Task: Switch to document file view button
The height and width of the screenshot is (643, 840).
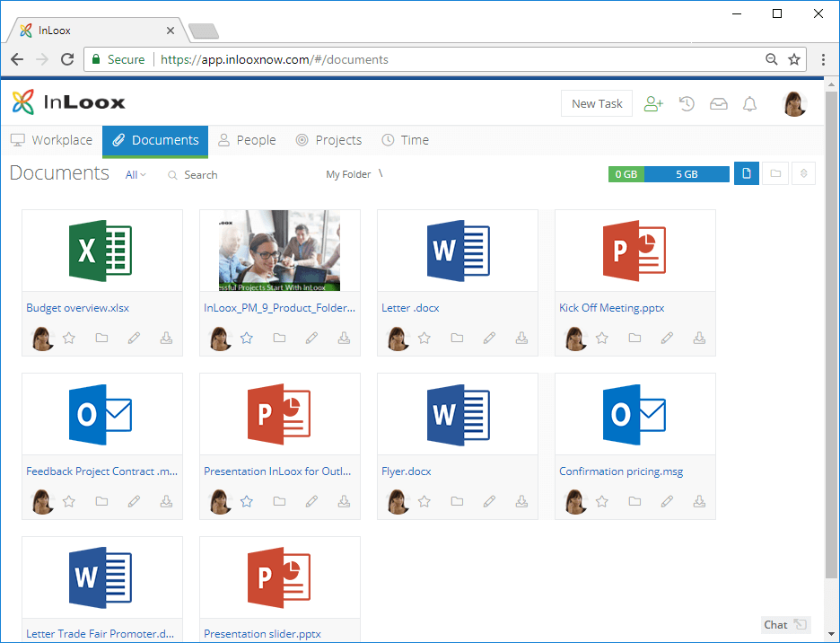Action: tap(747, 173)
